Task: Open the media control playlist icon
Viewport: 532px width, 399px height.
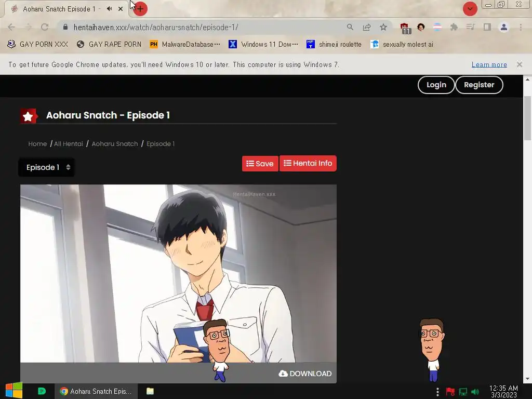Action: pyautogui.click(x=471, y=27)
